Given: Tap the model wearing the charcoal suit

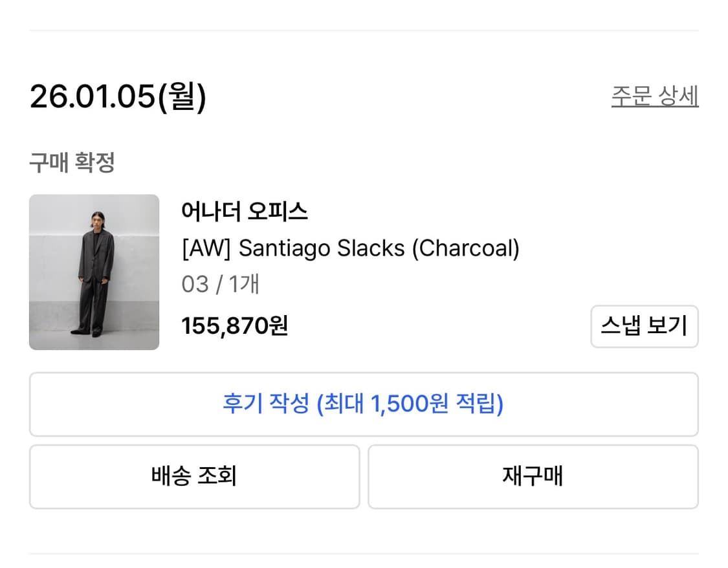Looking at the screenshot, I should 96,272.
